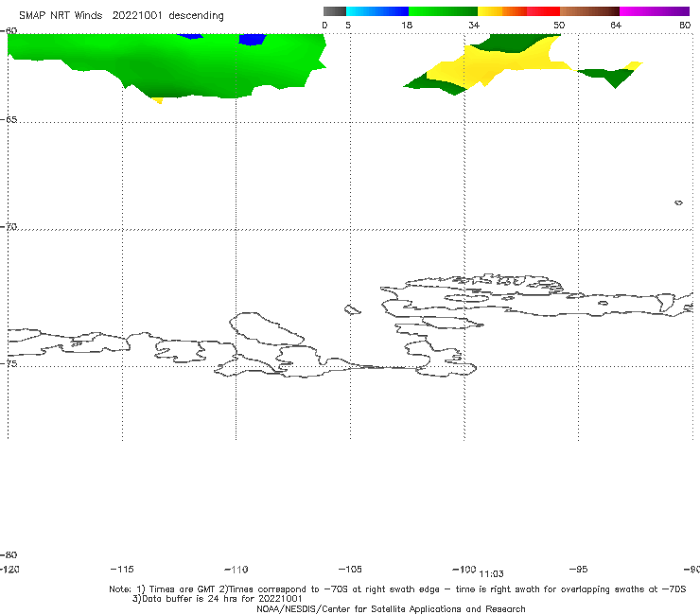Click the colorbar label '34'
The image size is (700, 615).
pyautogui.click(x=474, y=25)
